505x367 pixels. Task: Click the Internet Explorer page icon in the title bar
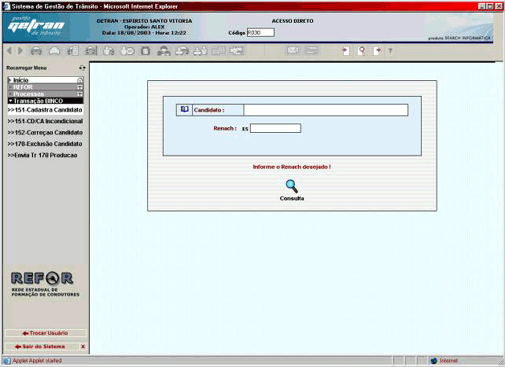click(x=7, y=6)
